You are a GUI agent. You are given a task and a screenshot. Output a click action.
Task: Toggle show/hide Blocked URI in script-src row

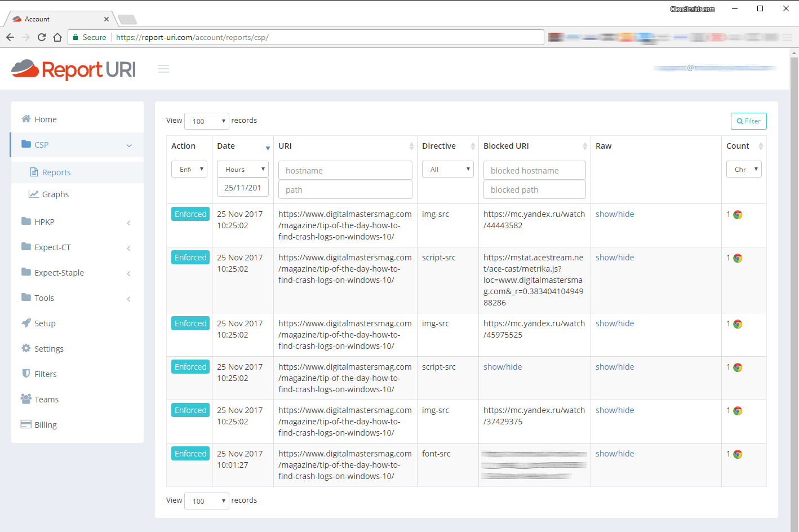pyautogui.click(x=503, y=367)
